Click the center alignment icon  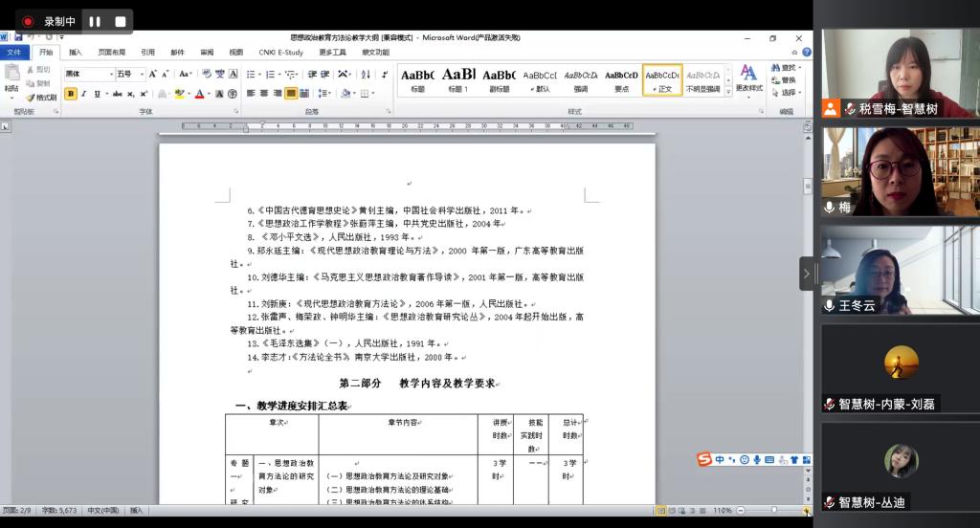click(x=264, y=94)
